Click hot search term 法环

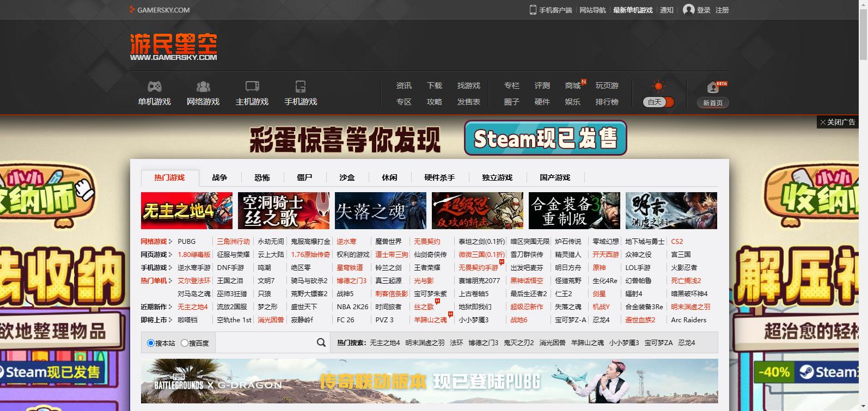(456, 342)
